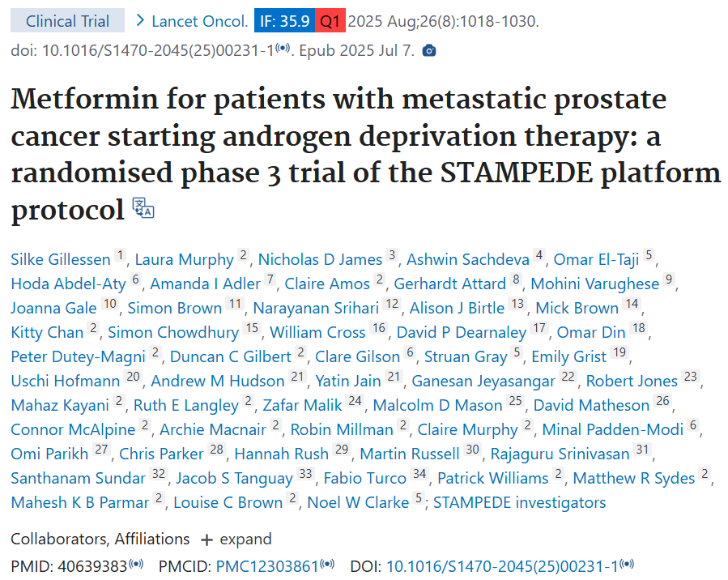This screenshot has width=728, height=580.
Task: Open the bottom DOI link 10.1016/S1470-2045(25)00231-1
Action: tap(502, 566)
